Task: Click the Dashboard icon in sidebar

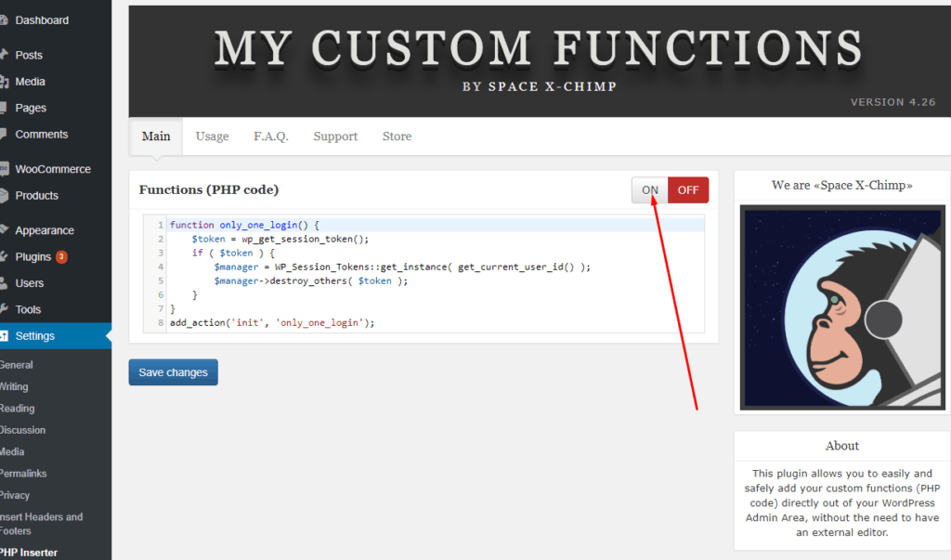Action: (x=5, y=20)
